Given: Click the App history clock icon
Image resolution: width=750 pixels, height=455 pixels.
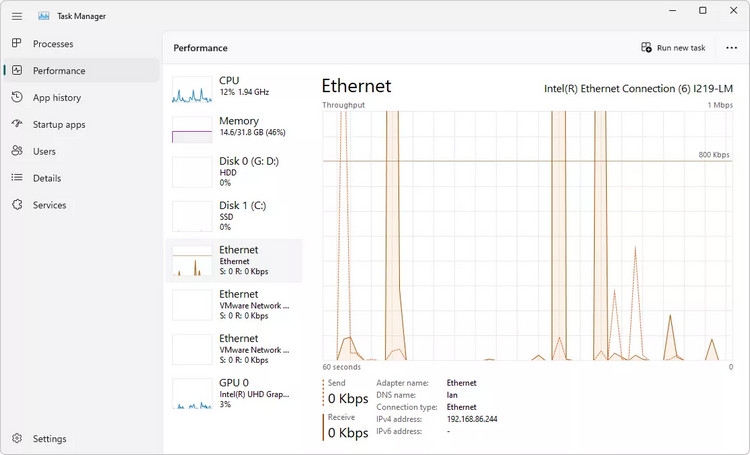Looking at the screenshot, I should coord(17,97).
